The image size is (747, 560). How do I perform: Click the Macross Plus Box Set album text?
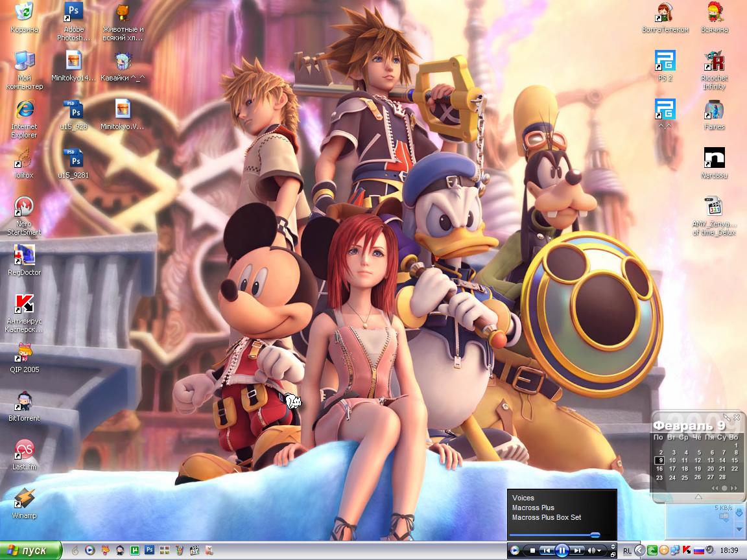click(x=547, y=517)
